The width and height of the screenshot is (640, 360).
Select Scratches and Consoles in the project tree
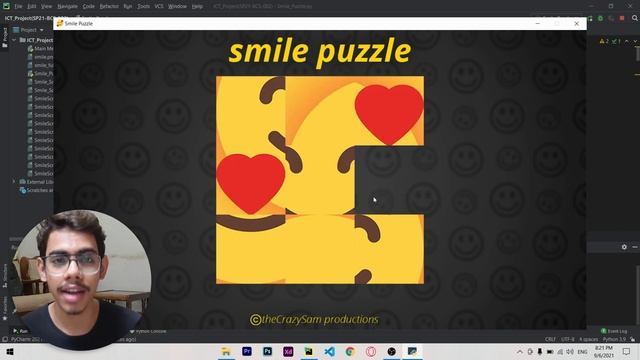(36, 190)
